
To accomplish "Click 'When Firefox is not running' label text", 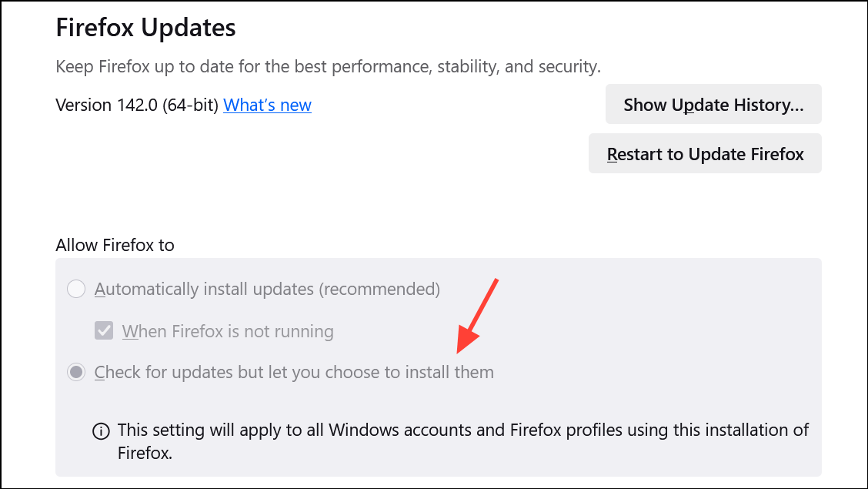I will click(x=228, y=331).
